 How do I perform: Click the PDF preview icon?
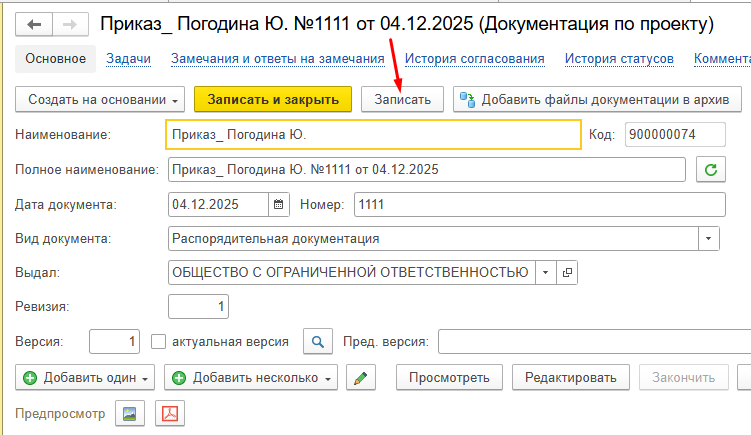169,412
